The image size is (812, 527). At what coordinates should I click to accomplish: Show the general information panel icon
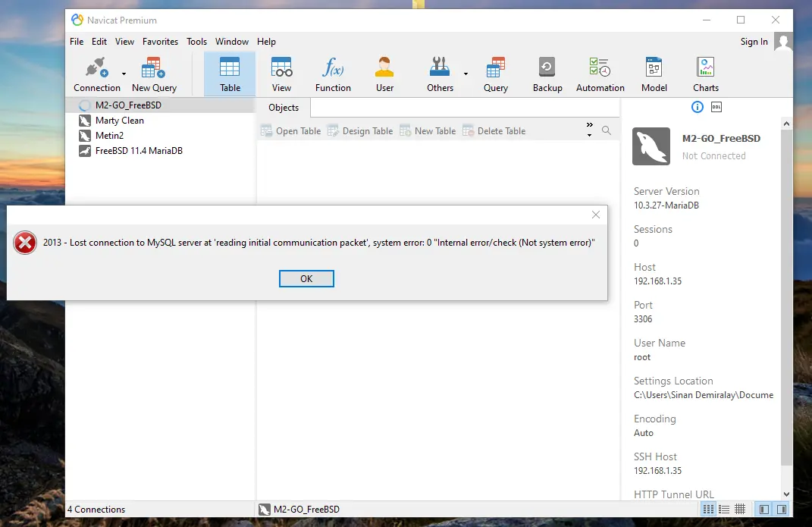(698, 107)
